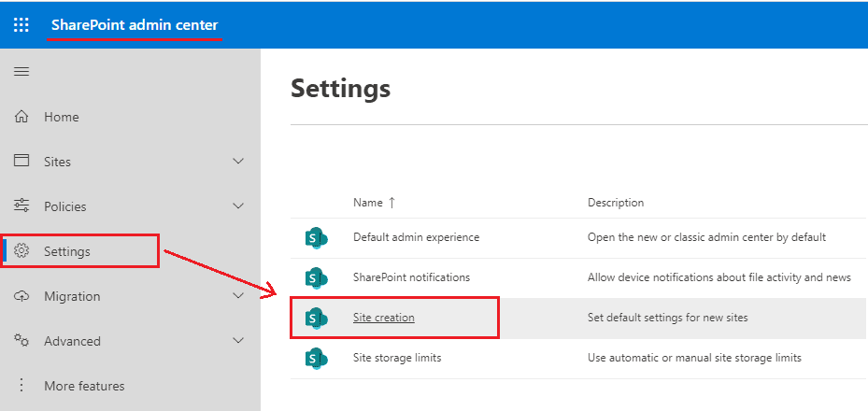Expand the Migration chevron

pyautogui.click(x=238, y=296)
